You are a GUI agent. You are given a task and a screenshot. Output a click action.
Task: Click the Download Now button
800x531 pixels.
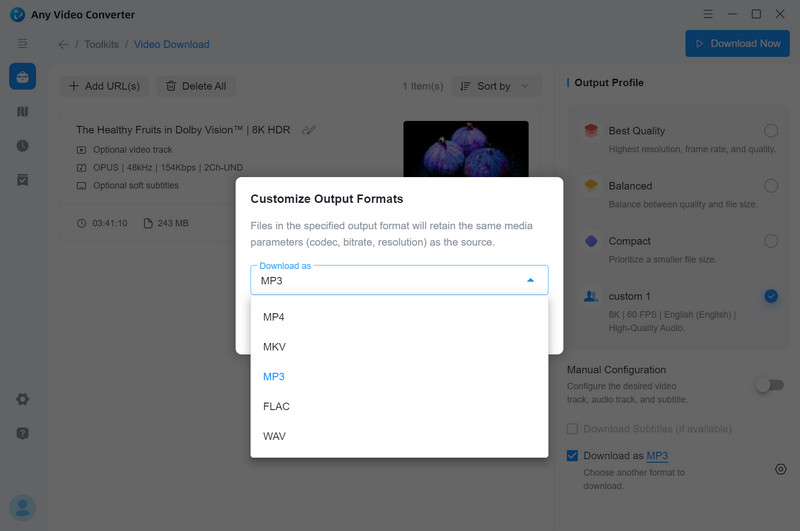pyautogui.click(x=737, y=43)
